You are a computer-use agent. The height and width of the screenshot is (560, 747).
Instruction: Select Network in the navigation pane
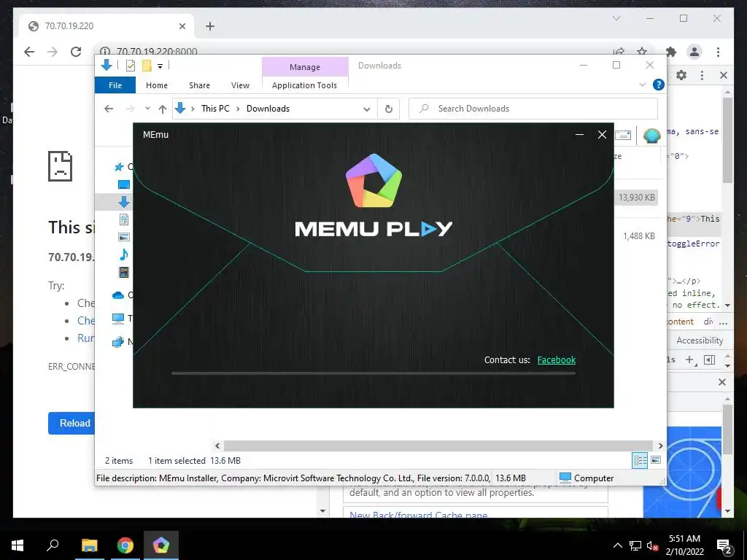118,342
